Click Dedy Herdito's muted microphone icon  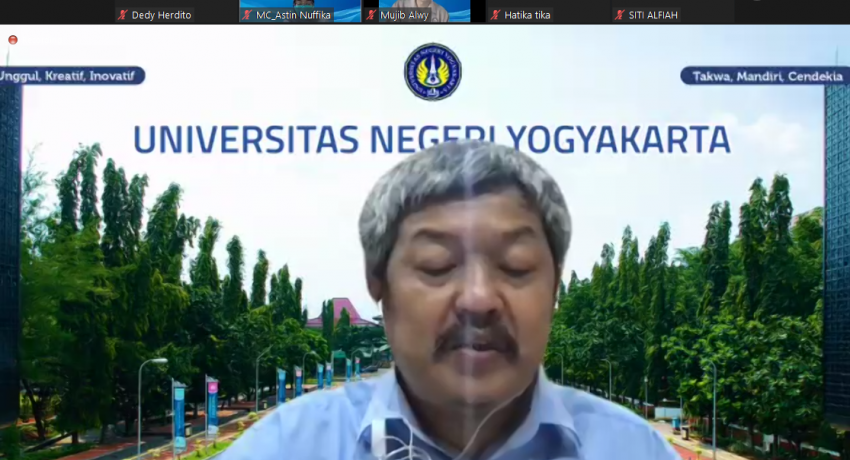[x=123, y=15]
